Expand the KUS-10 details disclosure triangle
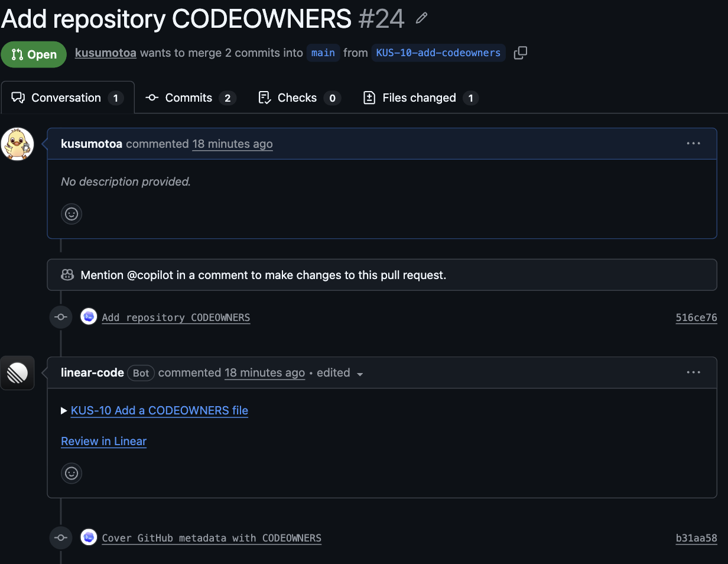The width and height of the screenshot is (728, 564). [x=64, y=410]
